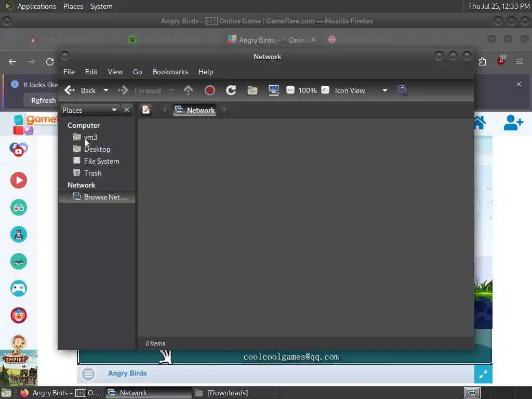Click the game menu list icon
Screen dimensions: 532x399
tap(88, 374)
